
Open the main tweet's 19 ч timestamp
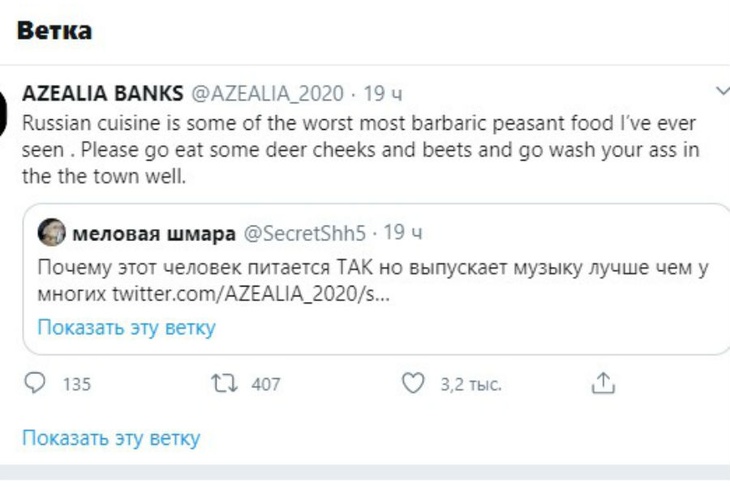[x=383, y=94]
